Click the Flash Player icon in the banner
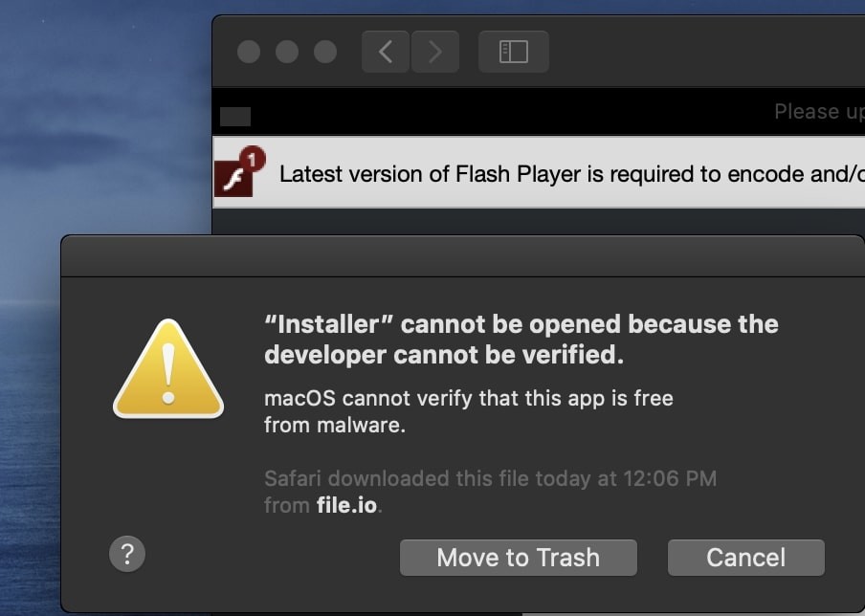Viewport: 865px width, 616px height. [234, 177]
